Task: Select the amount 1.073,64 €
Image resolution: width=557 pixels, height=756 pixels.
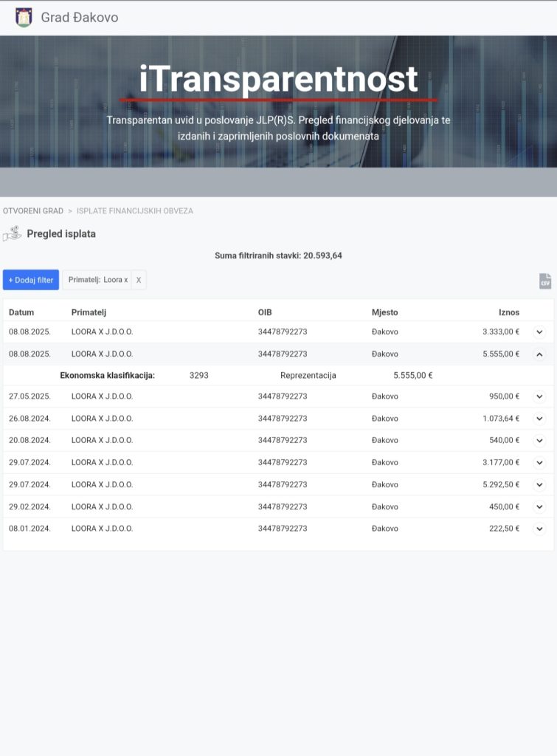Action: [501, 419]
